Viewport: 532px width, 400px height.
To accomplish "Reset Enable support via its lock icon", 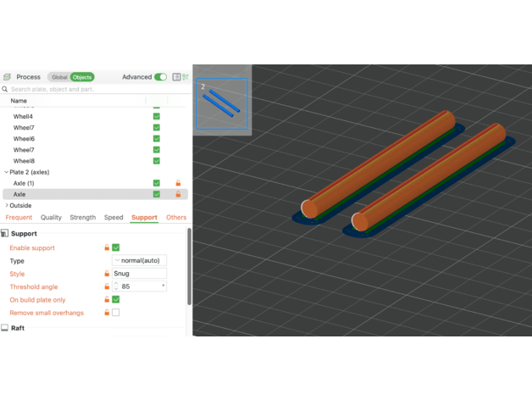I will tap(106, 247).
